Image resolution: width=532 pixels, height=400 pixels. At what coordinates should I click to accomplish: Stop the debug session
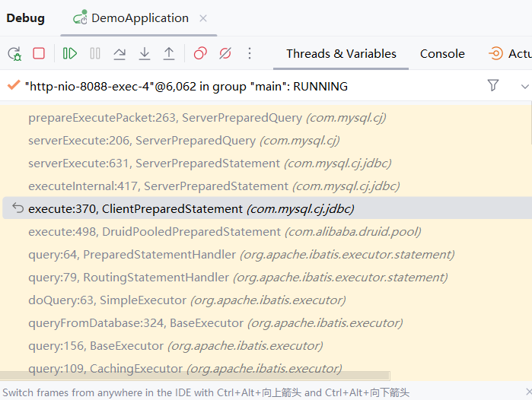click(39, 53)
